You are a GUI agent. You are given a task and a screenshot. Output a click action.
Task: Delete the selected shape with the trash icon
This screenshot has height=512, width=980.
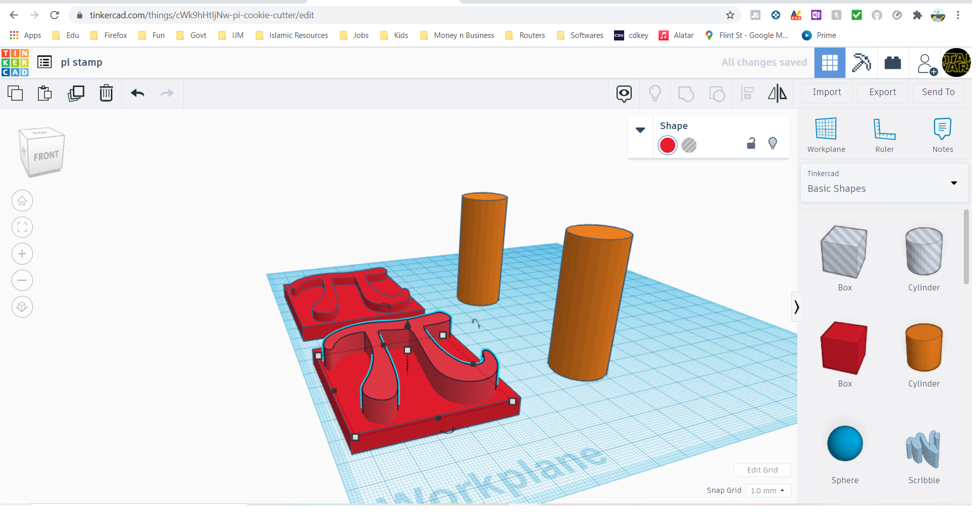click(x=106, y=94)
